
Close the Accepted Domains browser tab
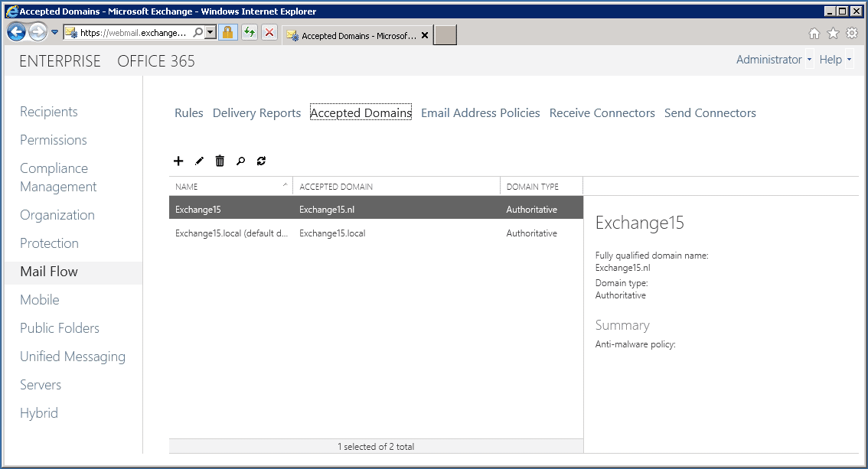click(x=425, y=35)
